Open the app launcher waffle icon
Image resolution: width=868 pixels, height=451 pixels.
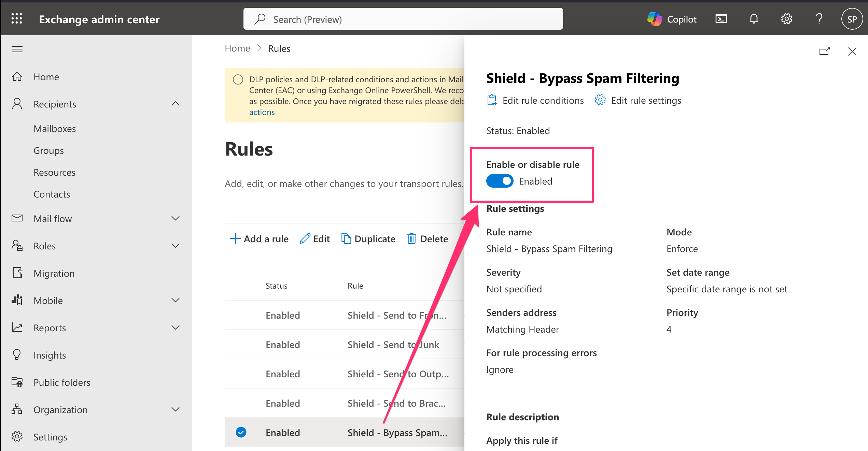17,19
